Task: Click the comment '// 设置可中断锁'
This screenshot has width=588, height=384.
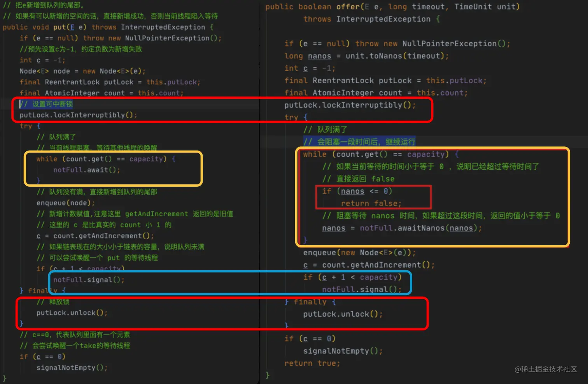Action: click(46, 104)
